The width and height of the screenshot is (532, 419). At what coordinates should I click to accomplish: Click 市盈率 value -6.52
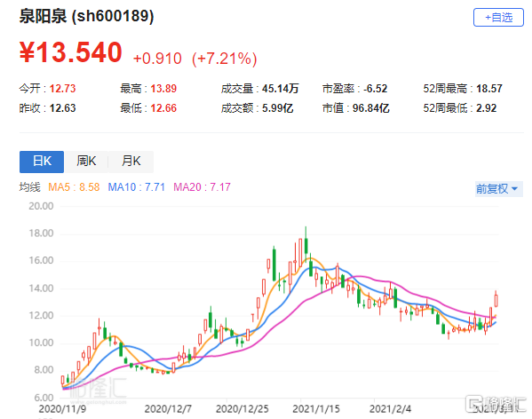pyautogui.click(x=376, y=89)
